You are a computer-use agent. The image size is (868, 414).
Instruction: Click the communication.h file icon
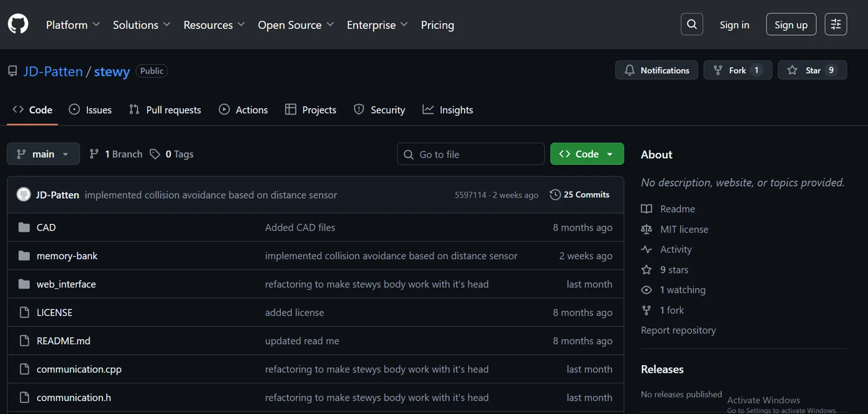point(24,397)
